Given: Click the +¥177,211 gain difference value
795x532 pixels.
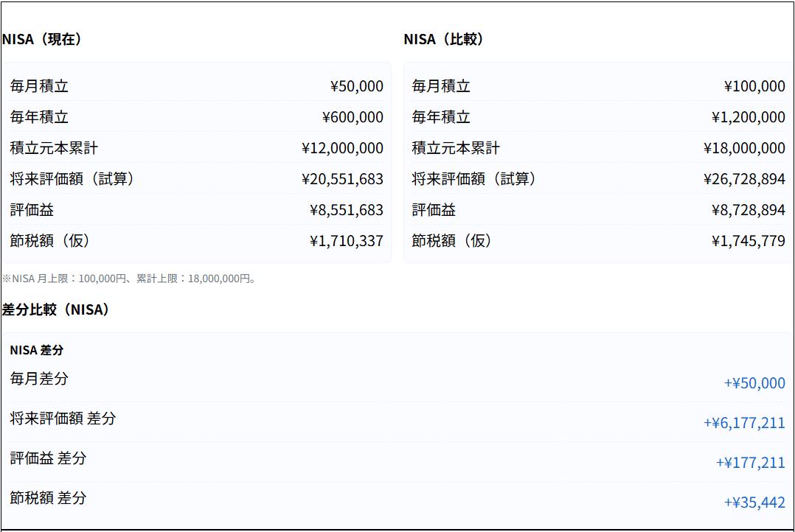Looking at the screenshot, I should pyautogui.click(x=750, y=463).
